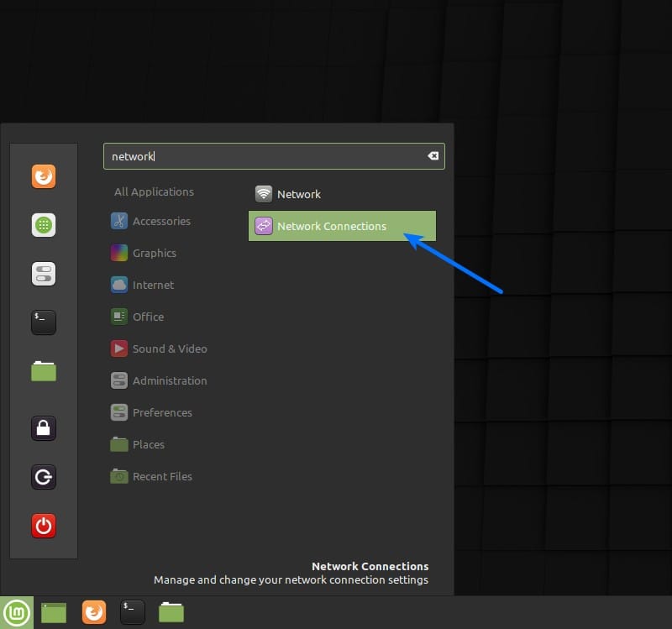Launch Software Manager from the favorites sidebar

(44, 225)
